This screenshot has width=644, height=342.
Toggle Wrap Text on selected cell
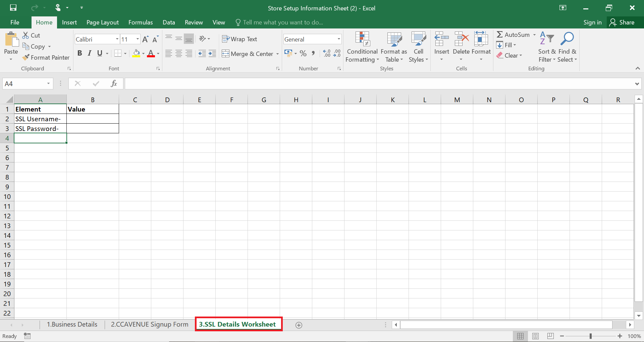point(239,39)
